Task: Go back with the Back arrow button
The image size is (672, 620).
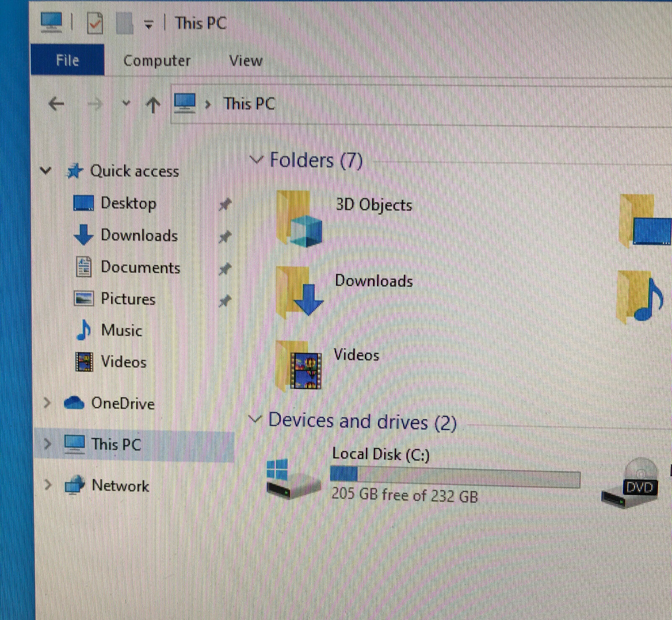Action: [x=56, y=103]
